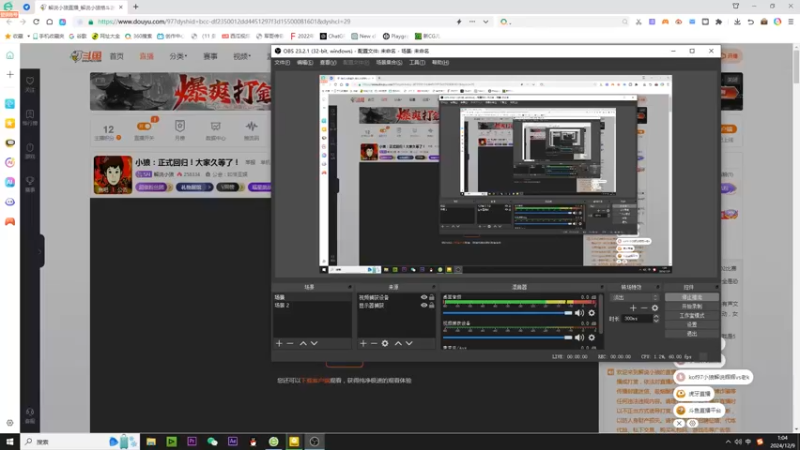The height and width of the screenshot is (450, 800).
Task: Toggle visibility of 显示器捕获 source
Action: (423, 305)
